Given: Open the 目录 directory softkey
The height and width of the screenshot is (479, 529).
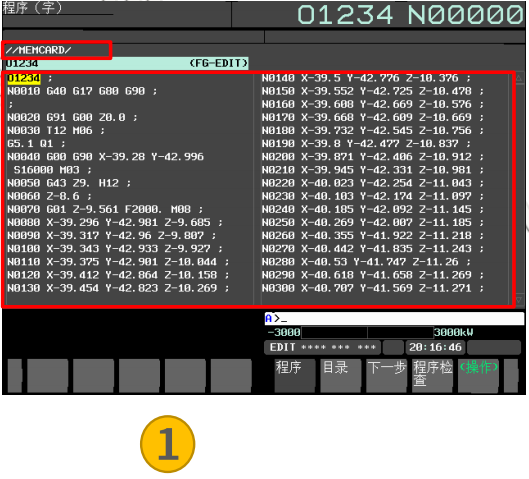Looking at the screenshot, I should pos(340,375).
